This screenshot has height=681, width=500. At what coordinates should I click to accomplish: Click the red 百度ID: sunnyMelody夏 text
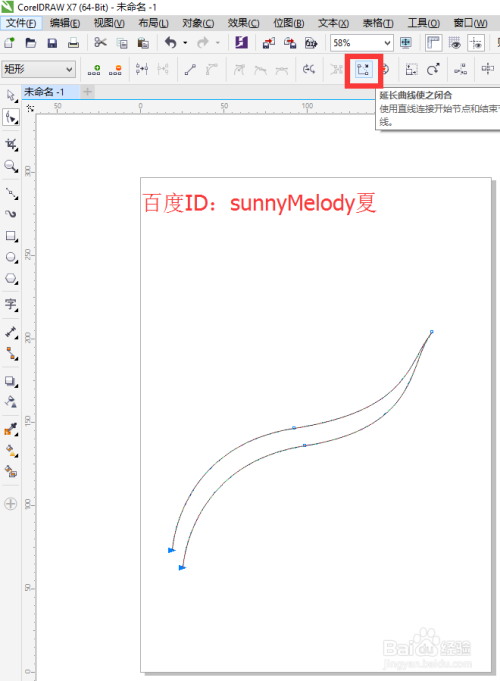click(x=259, y=203)
